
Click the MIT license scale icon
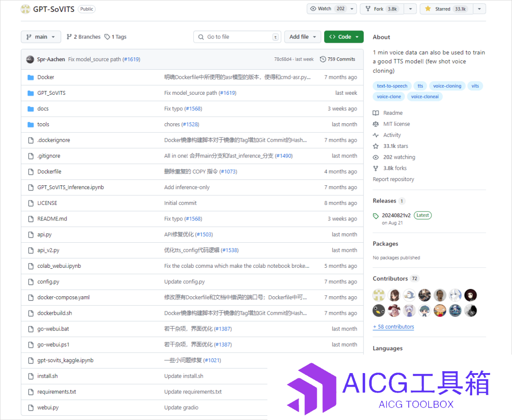point(376,124)
